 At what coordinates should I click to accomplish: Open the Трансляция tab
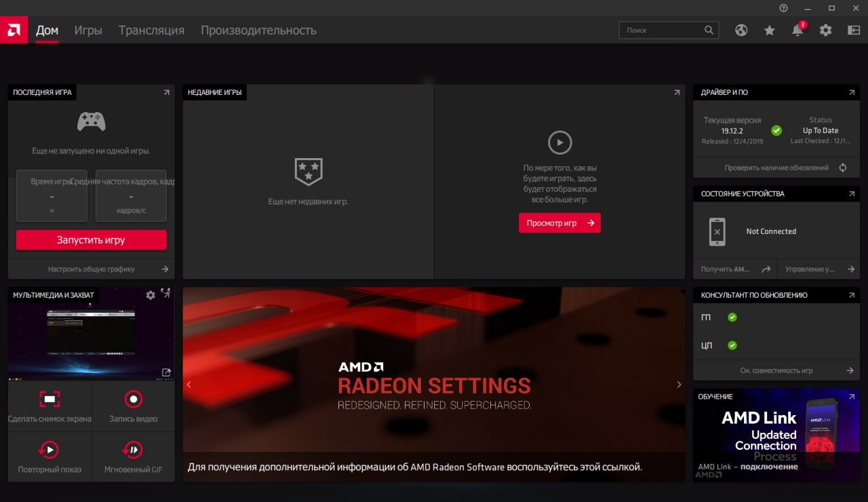(151, 31)
